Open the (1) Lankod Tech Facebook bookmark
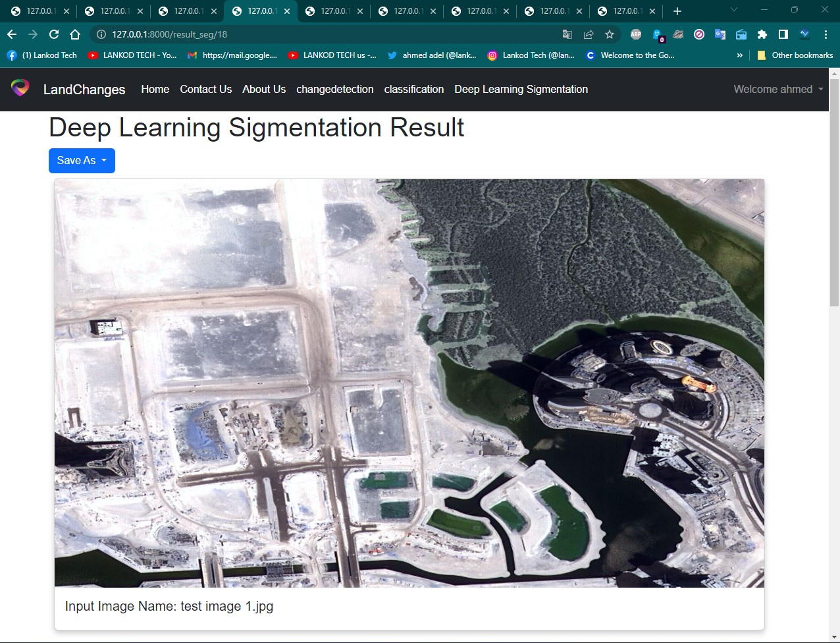This screenshot has height=643, width=840. [42, 55]
